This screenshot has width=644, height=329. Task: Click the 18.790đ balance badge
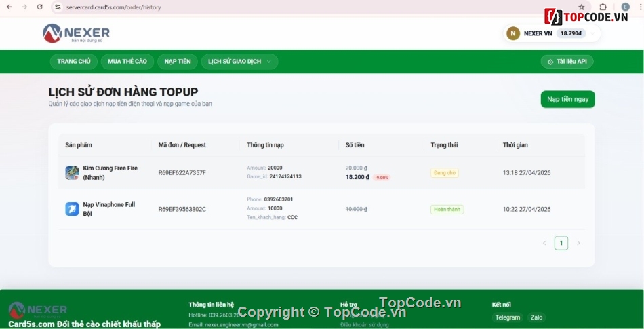(571, 33)
